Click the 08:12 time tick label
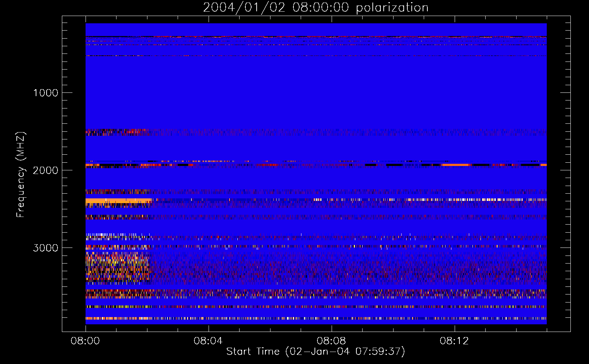The image size is (589, 364). click(x=454, y=341)
